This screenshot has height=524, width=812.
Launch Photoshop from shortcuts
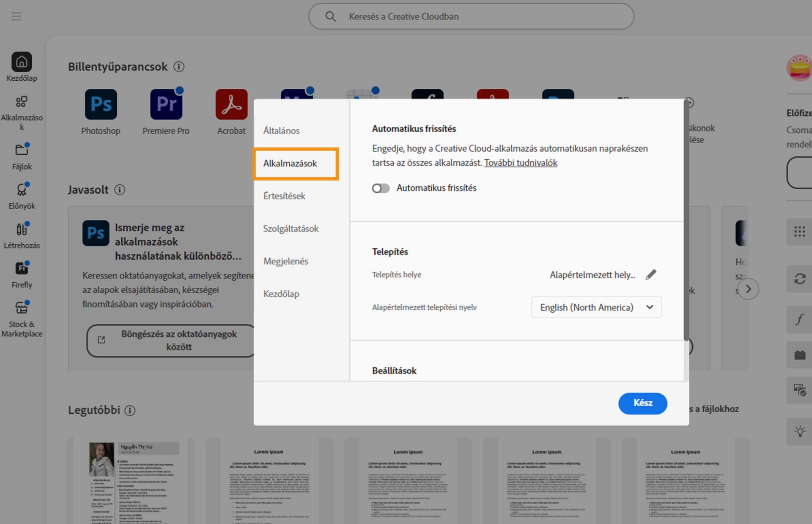(x=101, y=104)
